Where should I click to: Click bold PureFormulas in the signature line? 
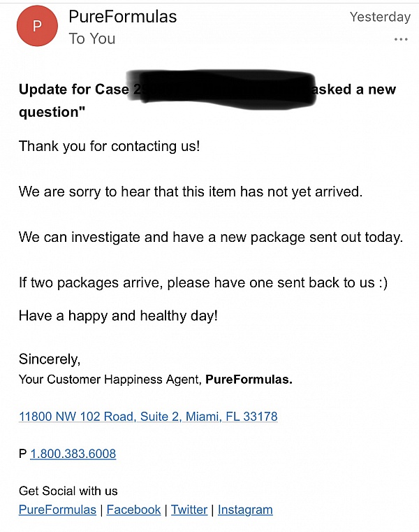249,380
